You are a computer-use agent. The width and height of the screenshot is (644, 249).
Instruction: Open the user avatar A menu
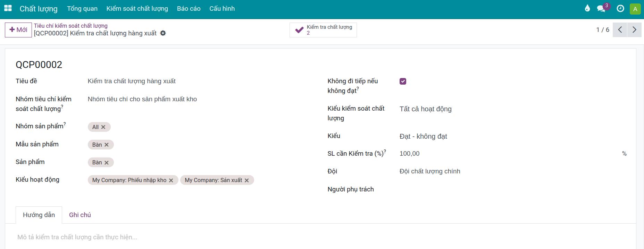(x=635, y=9)
